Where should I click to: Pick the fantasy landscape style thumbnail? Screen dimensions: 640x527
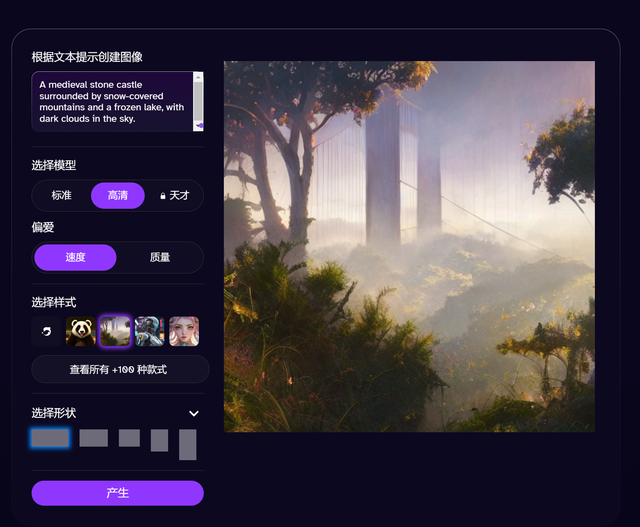pos(115,331)
